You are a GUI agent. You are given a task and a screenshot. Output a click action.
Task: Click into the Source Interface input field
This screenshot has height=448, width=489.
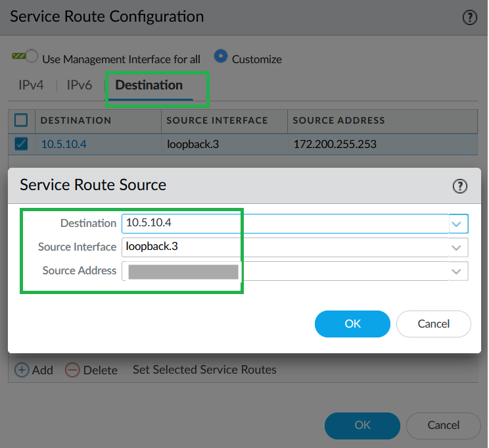[283, 247]
